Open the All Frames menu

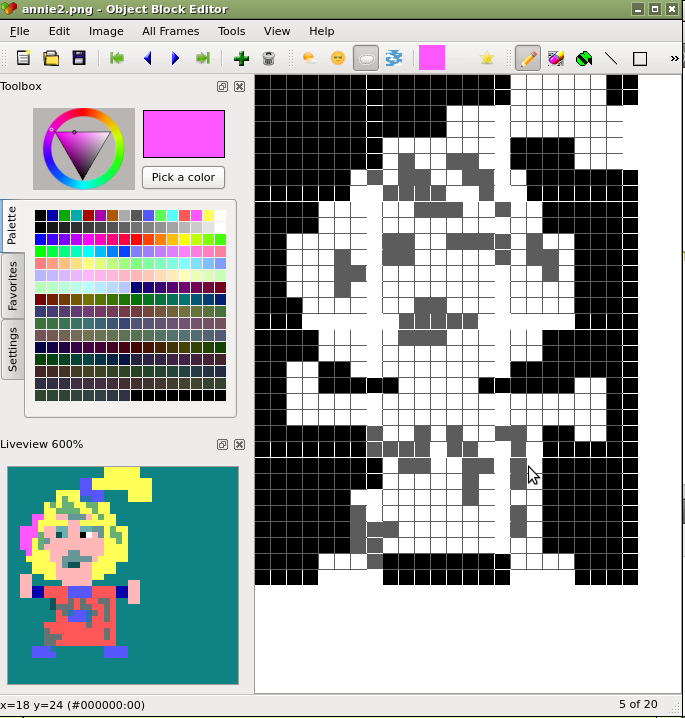click(170, 31)
